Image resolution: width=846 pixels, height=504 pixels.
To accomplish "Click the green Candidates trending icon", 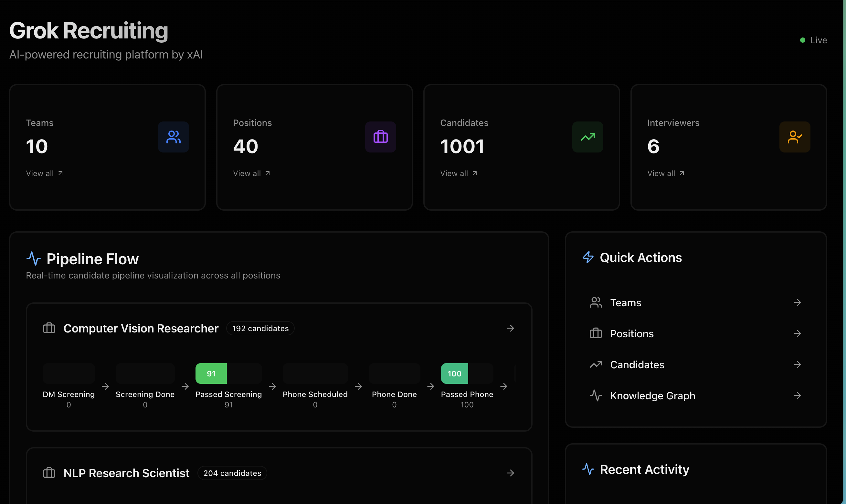I will pos(587,137).
